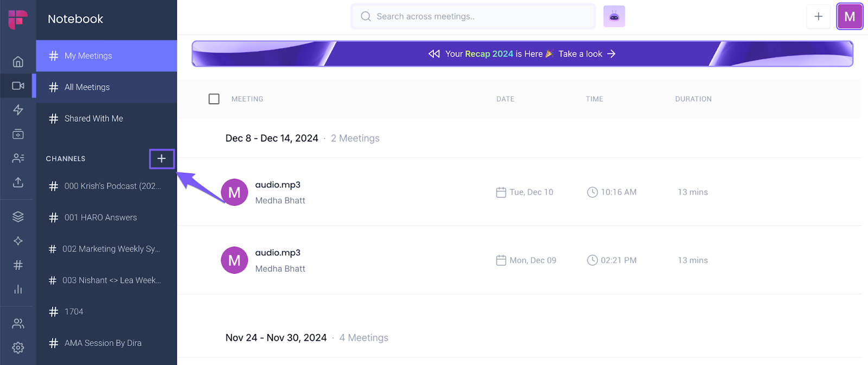The width and height of the screenshot is (868, 365).
Task: Click the search across meetings field
Action: [473, 17]
